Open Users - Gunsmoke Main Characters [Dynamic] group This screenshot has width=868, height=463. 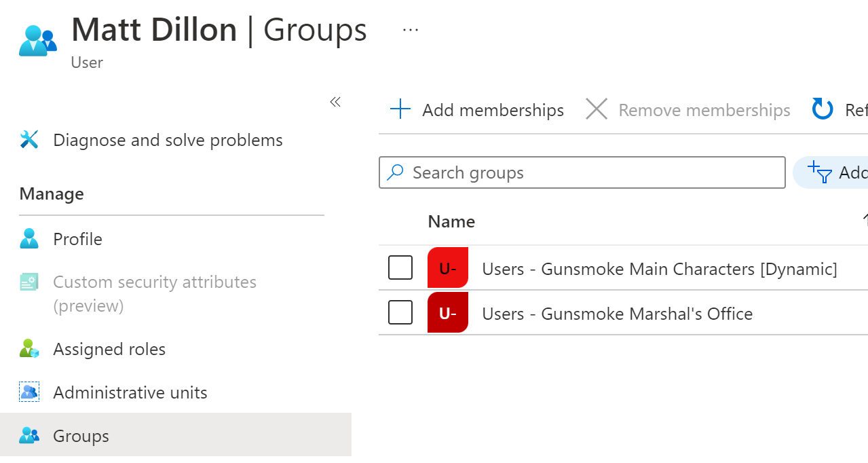coord(660,267)
